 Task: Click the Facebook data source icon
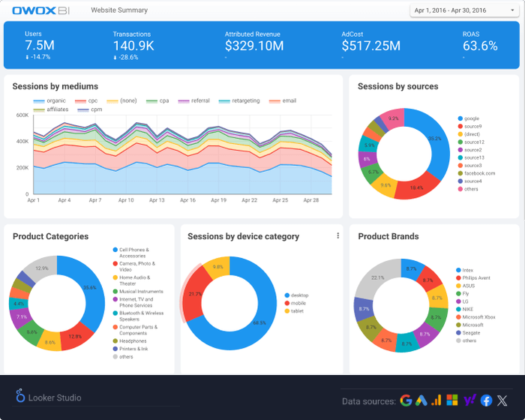coord(486,400)
